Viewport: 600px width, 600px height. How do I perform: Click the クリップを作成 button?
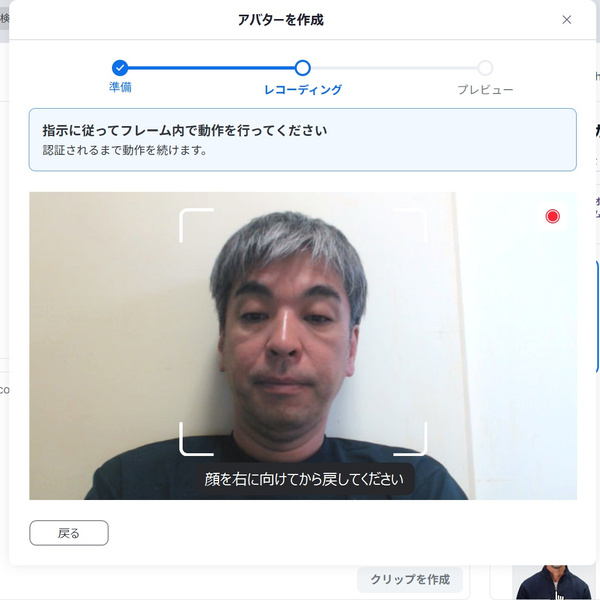coord(410,579)
